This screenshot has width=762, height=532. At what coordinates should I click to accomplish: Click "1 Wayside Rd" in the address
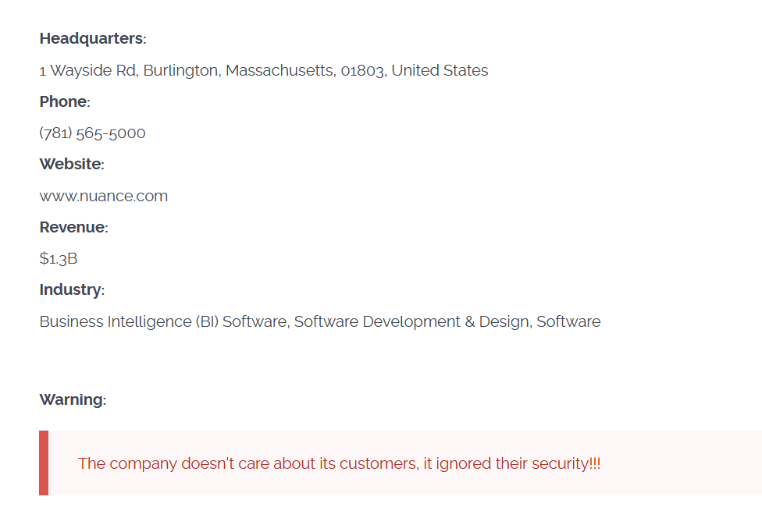click(87, 70)
